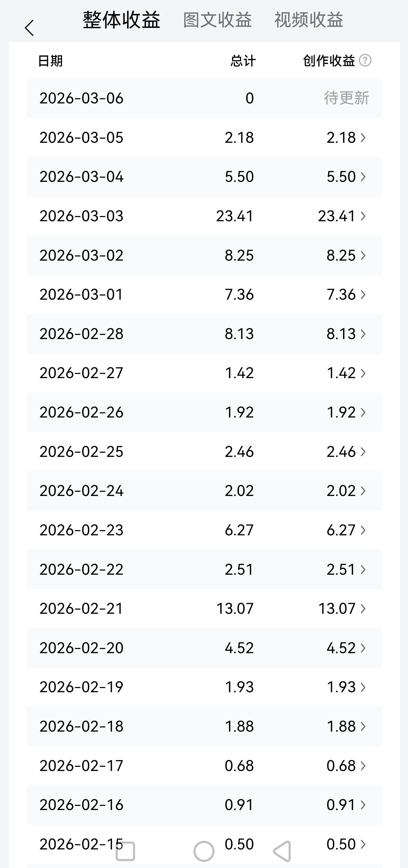Image resolution: width=408 pixels, height=868 pixels.
Task: Click the 创作收益 amount 8.25 for 2026-03-02
Action: 341,256
